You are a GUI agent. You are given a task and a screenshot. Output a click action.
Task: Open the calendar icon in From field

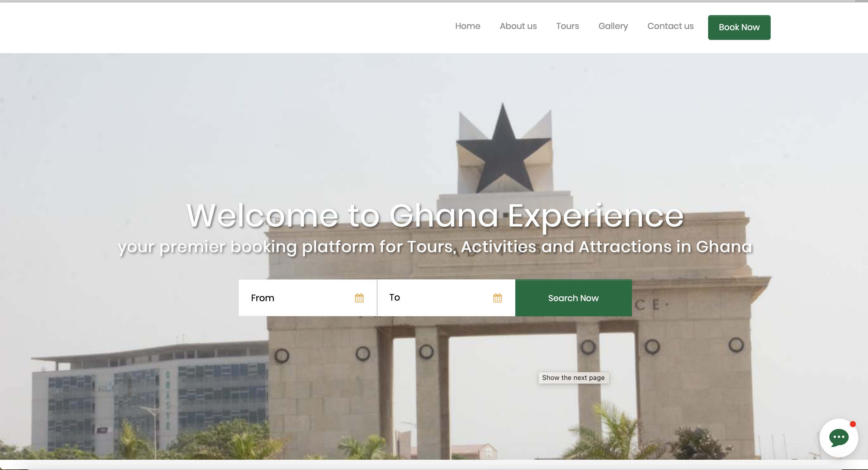(x=359, y=298)
